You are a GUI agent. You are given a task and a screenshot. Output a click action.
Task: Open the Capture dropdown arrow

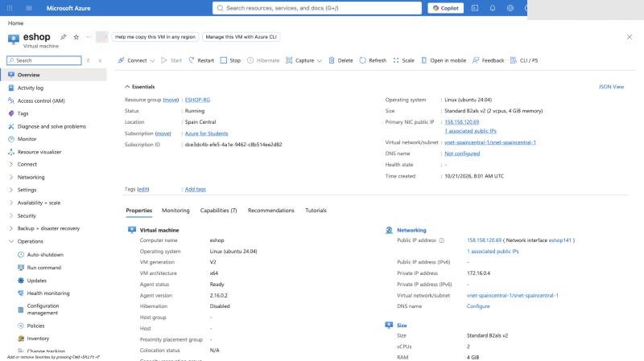[x=320, y=61]
